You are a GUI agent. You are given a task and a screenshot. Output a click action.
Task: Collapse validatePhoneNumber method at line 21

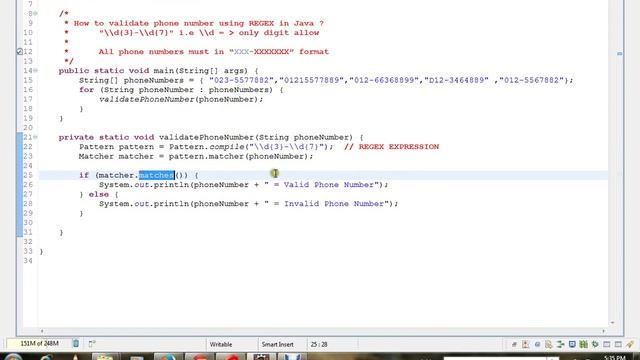[36, 137]
